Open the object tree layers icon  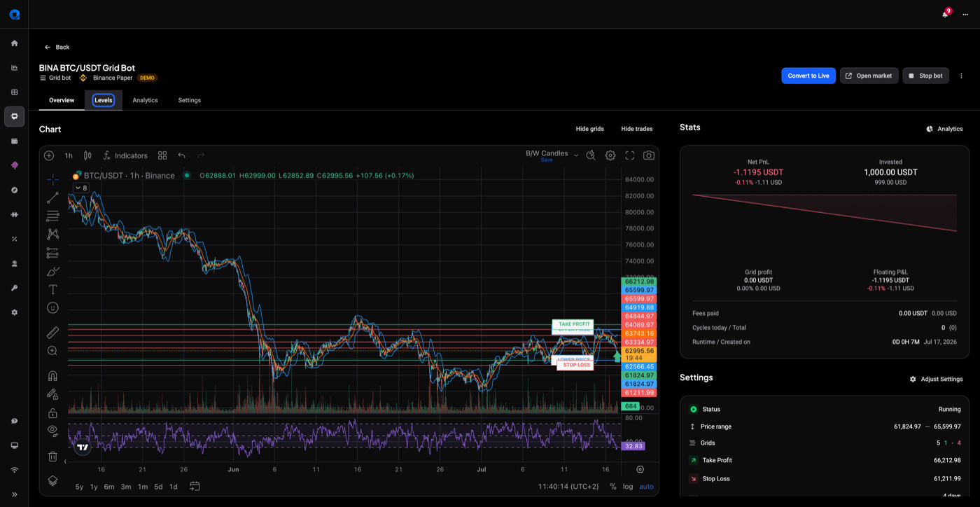point(52,481)
